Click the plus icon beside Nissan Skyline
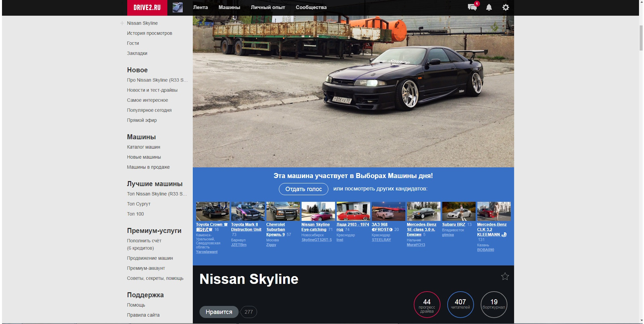This screenshot has width=644, height=324. point(122,23)
